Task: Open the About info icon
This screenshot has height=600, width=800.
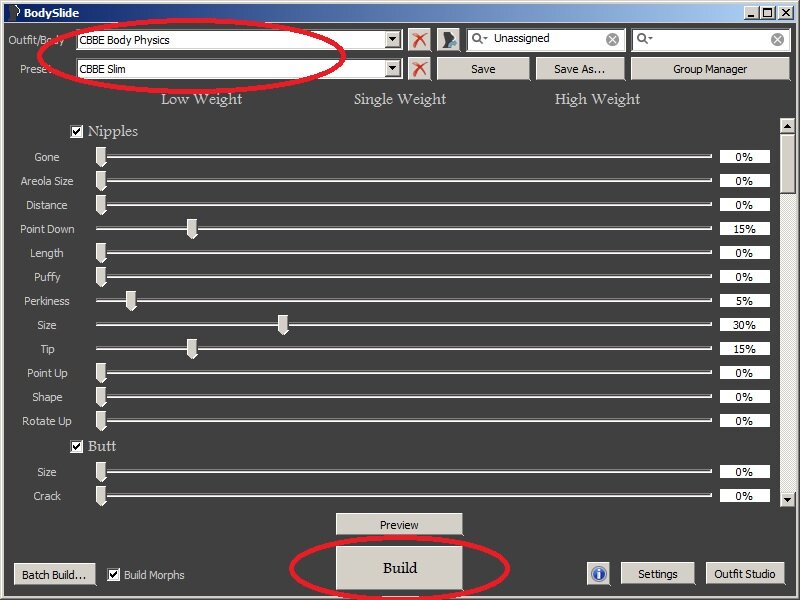Action: 599,574
